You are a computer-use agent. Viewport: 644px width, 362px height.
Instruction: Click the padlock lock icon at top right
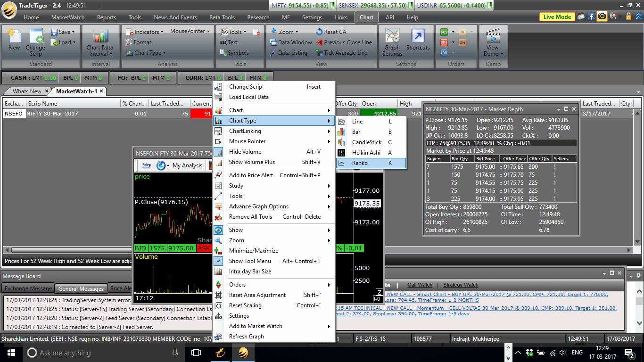(x=628, y=16)
